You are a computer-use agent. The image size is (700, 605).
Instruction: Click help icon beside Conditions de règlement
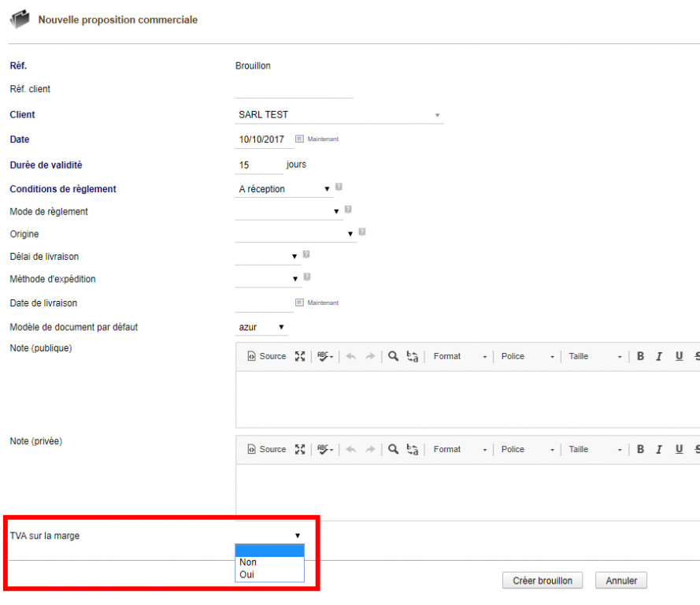click(339, 187)
